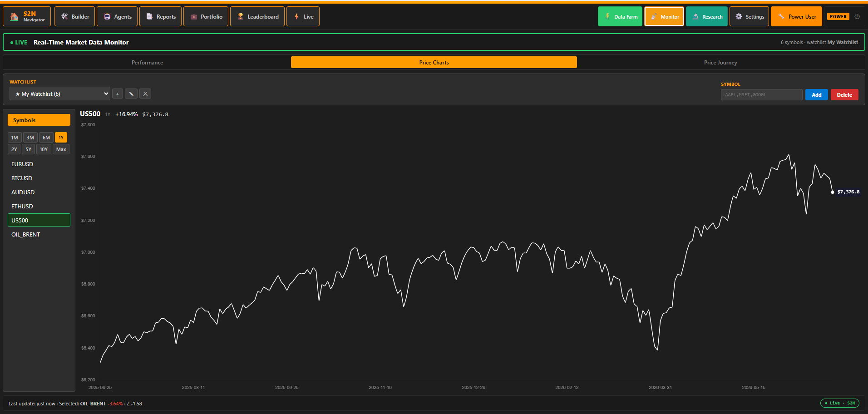Go to the S2N Navigator home
This screenshot has height=414, width=868.
tap(27, 16)
